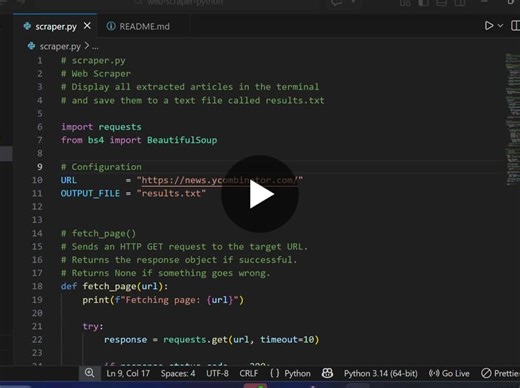Screen dimensions: 520x388
Task: Click the OUTPUT_FILE variable name
Action: point(90,193)
